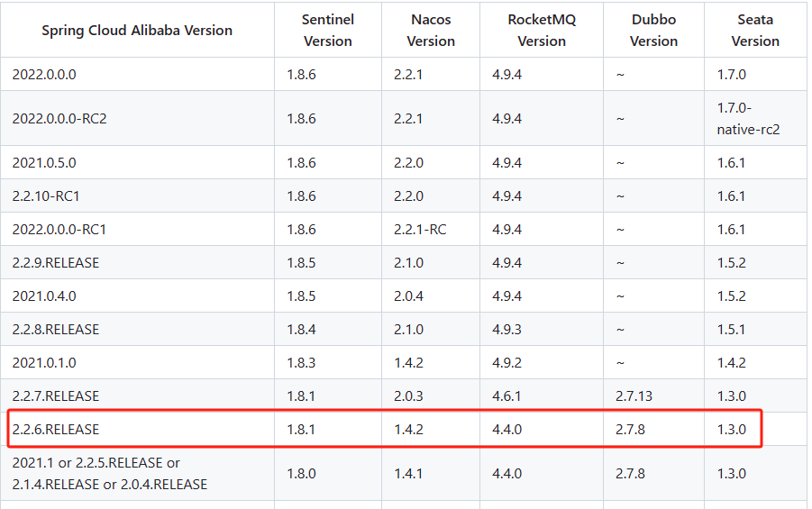This screenshot has width=812, height=509.
Task: Select the RocketMQ Version header cell
Action: pos(542,30)
